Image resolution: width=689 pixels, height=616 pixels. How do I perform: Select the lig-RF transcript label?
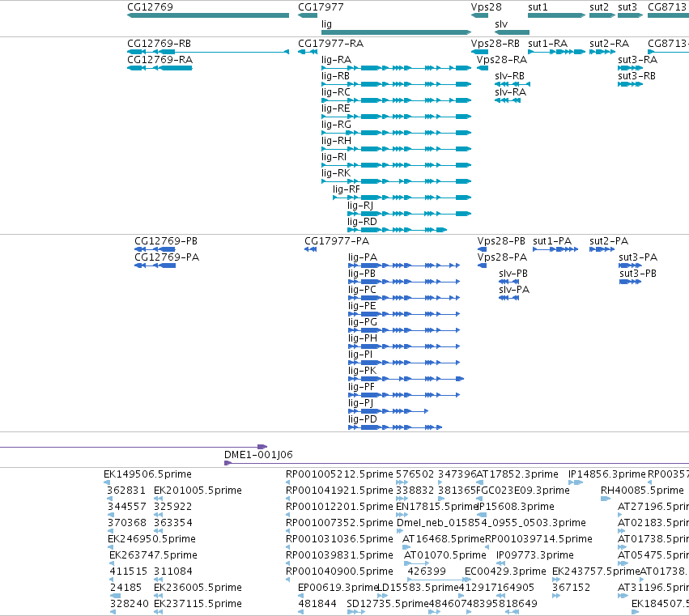(x=347, y=189)
